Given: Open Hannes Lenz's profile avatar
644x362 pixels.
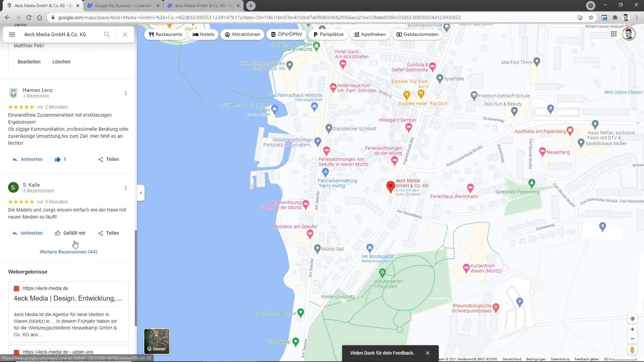Looking at the screenshot, I should (x=13, y=93).
